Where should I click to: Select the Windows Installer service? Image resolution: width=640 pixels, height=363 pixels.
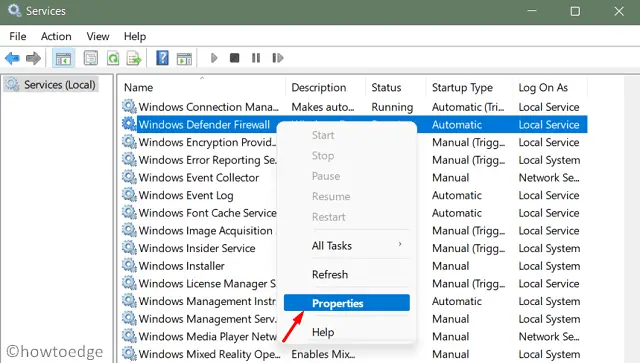click(182, 266)
